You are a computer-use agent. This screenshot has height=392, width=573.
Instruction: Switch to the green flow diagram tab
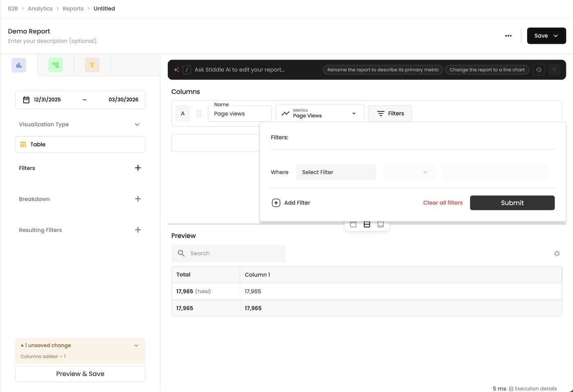(x=56, y=65)
